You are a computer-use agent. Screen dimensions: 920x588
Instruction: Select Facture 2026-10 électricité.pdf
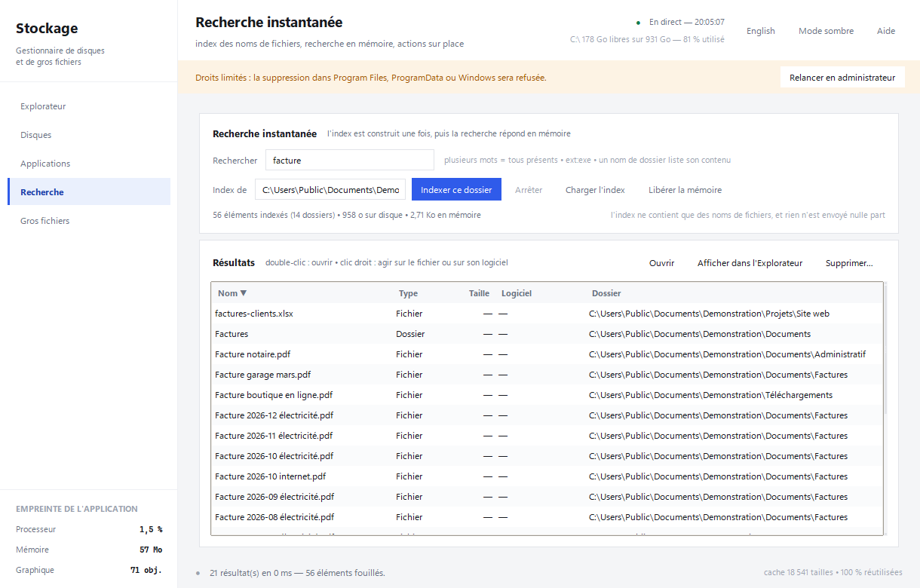click(547, 456)
